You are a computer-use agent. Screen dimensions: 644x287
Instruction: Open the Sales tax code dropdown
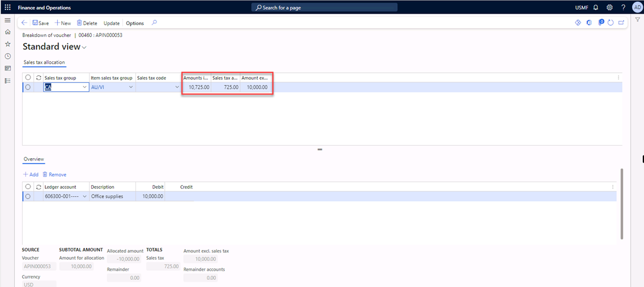pos(177,87)
